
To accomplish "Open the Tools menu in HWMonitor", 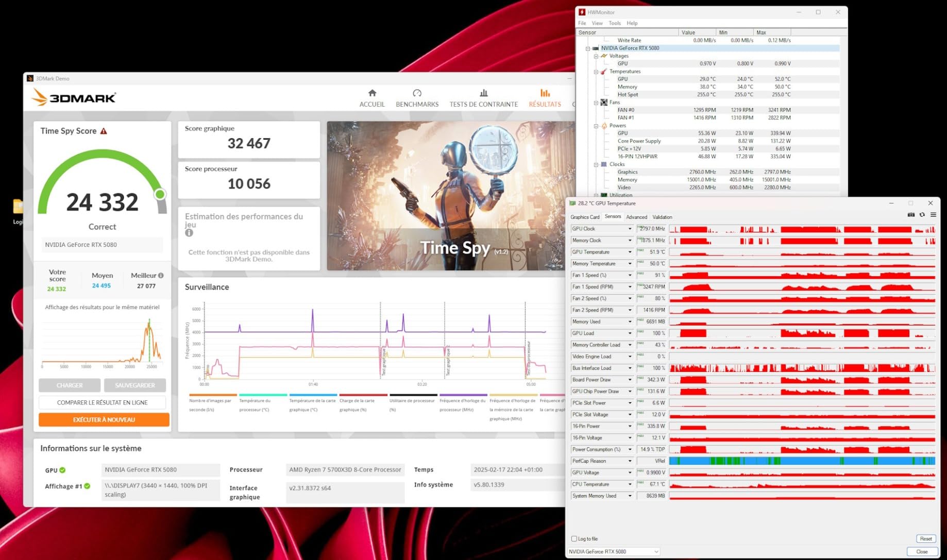I will pyautogui.click(x=615, y=23).
